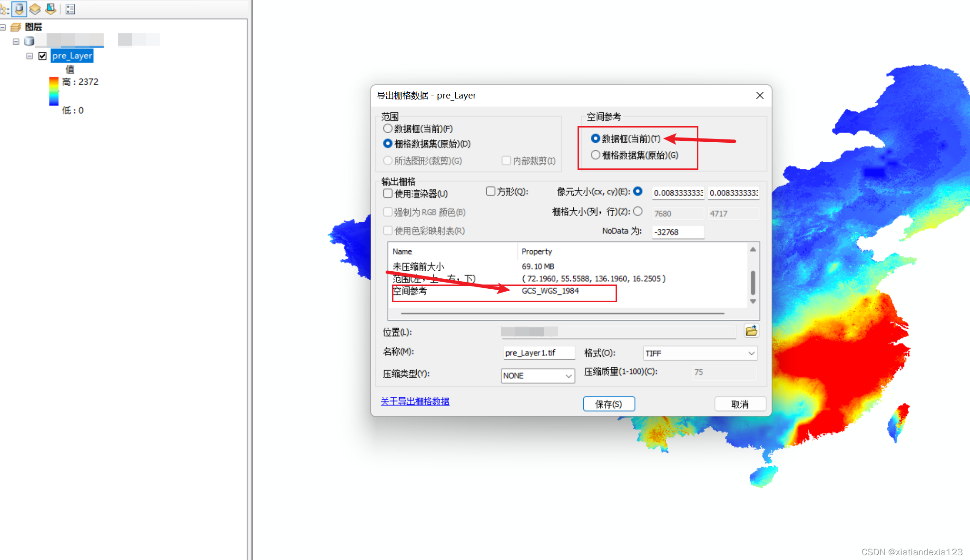The image size is (970, 560).
Task: Select 数据框(当前)(F) extent radio button
Action: pos(388,129)
